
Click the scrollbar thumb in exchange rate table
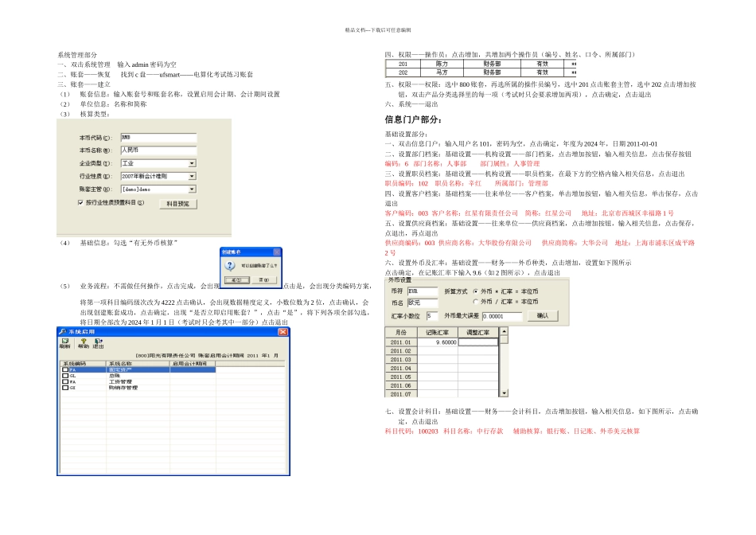(x=504, y=340)
